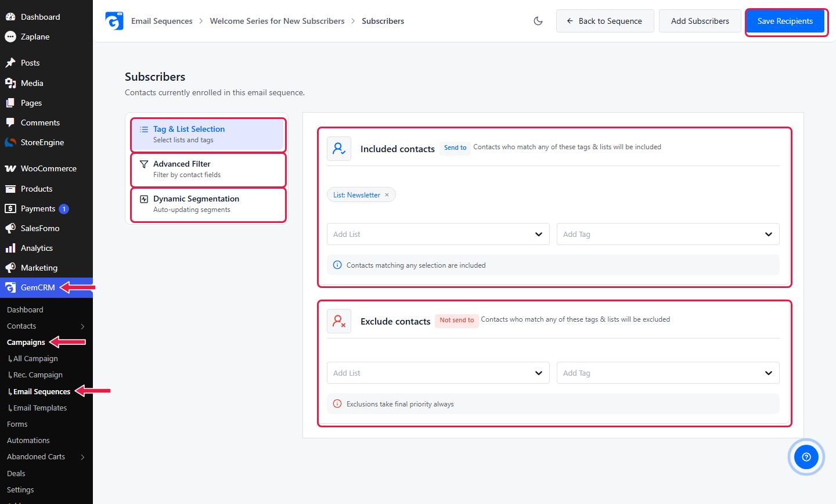Expand Add Tag dropdown under Included contacts

[668, 234]
